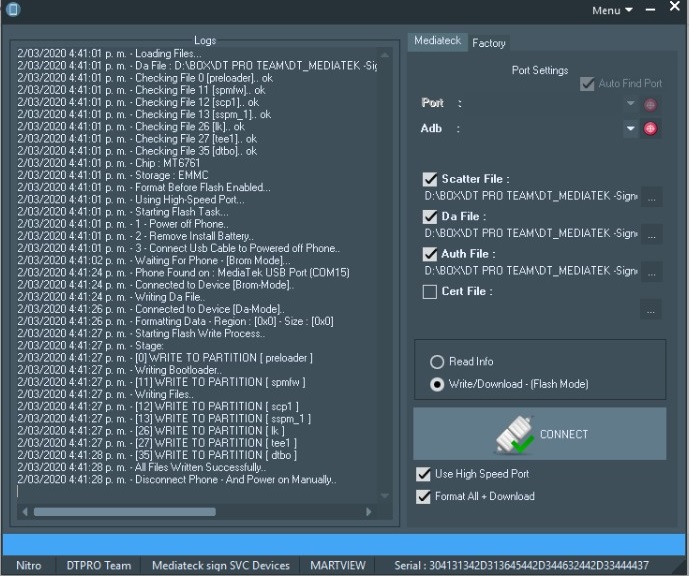Image resolution: width=689 pixels, height=576 pixels.
Task: Browse for Scatter File with ellipsis button
Action: point(651,196)
